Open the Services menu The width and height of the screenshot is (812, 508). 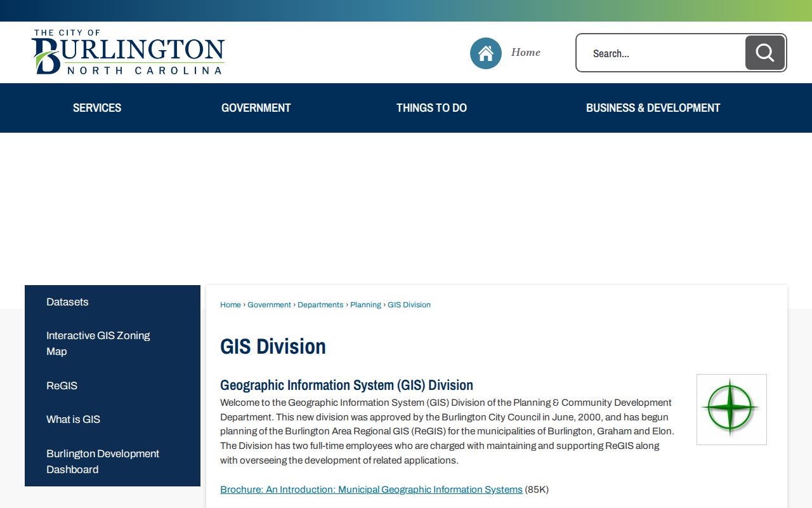click(97, 108)
